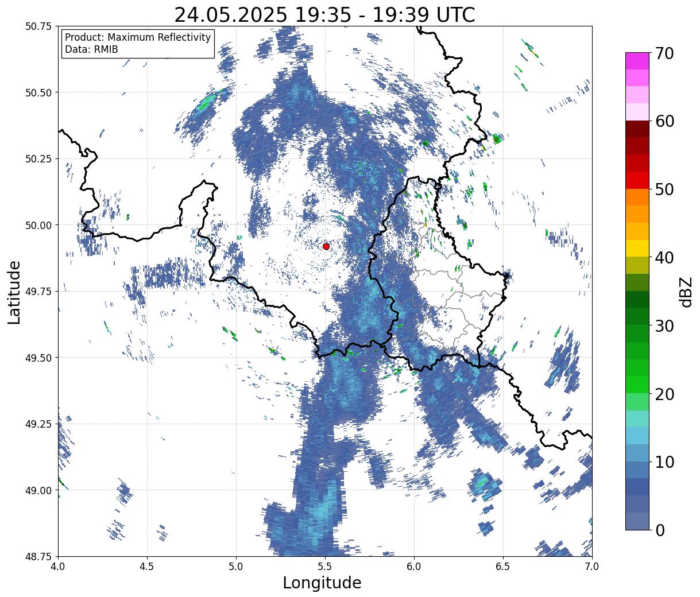This screenshot has width=700, height=597.
Task: Click colorbar tick label 50
Action: [664, 189]
